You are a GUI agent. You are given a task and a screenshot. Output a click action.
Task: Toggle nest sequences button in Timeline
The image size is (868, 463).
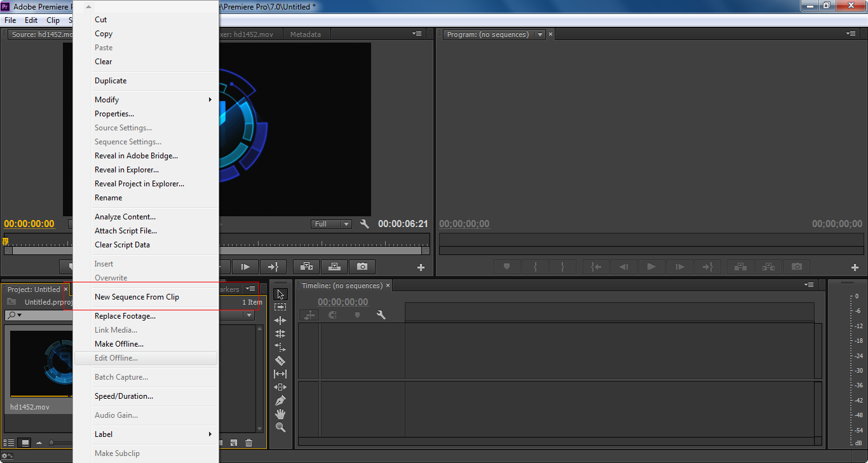(309, 315)
